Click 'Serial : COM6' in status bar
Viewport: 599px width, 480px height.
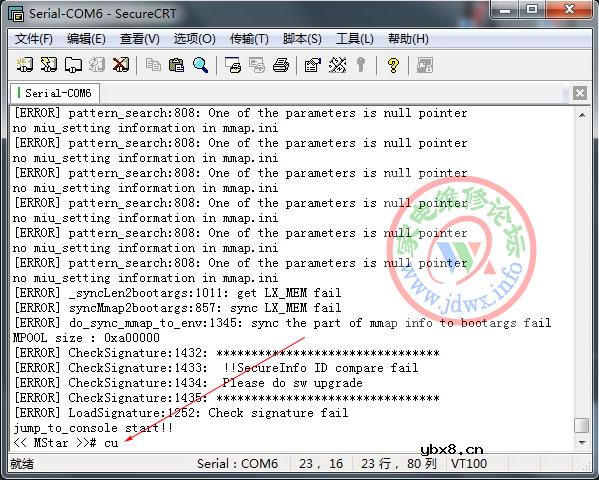(237, 464)
